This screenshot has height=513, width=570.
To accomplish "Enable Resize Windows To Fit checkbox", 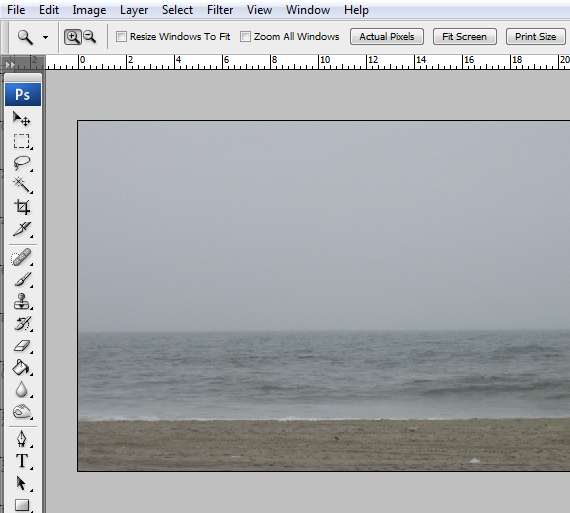I will (x=121, y=37).
